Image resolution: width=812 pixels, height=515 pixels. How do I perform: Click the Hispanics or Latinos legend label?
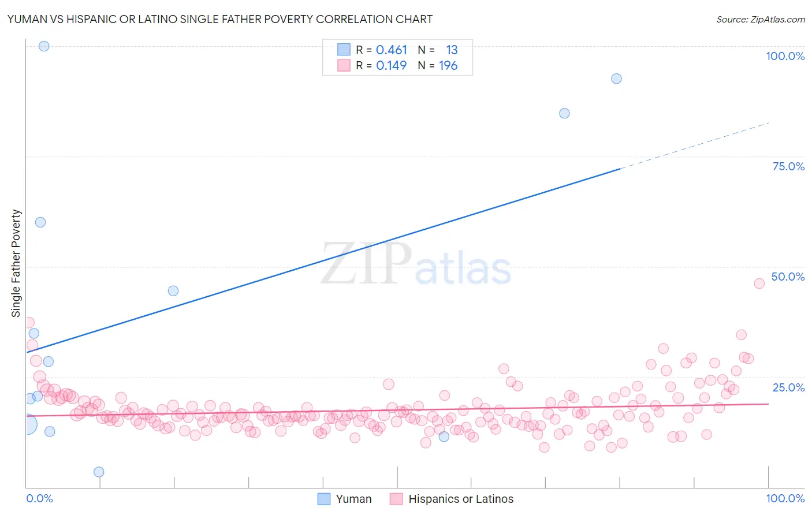click(460, 499)
